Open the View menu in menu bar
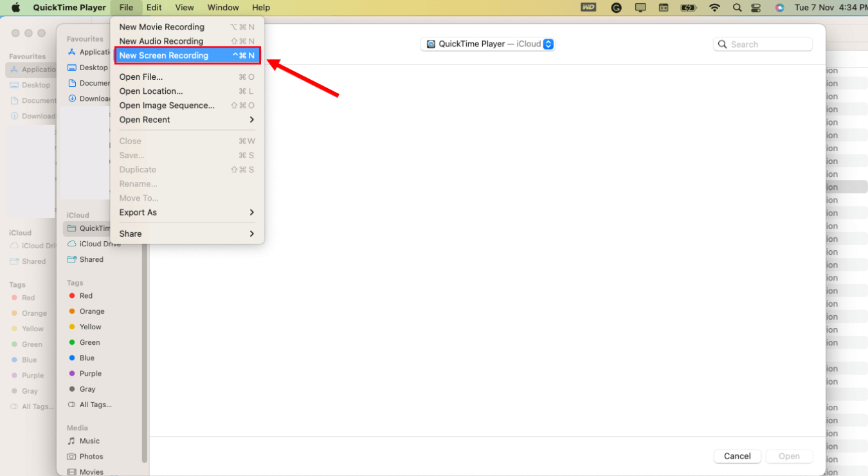The image size is (868, 476). (185, 8)
